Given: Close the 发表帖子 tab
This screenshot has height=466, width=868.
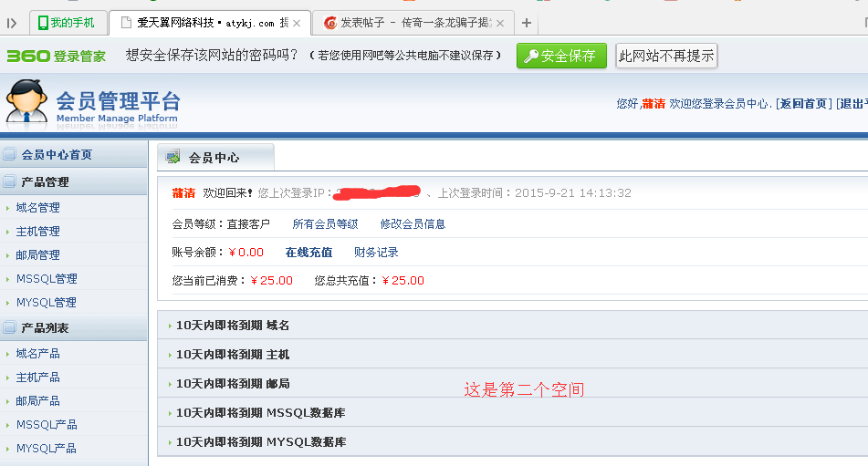Looking at the screenshot, I should pos(500,23).
